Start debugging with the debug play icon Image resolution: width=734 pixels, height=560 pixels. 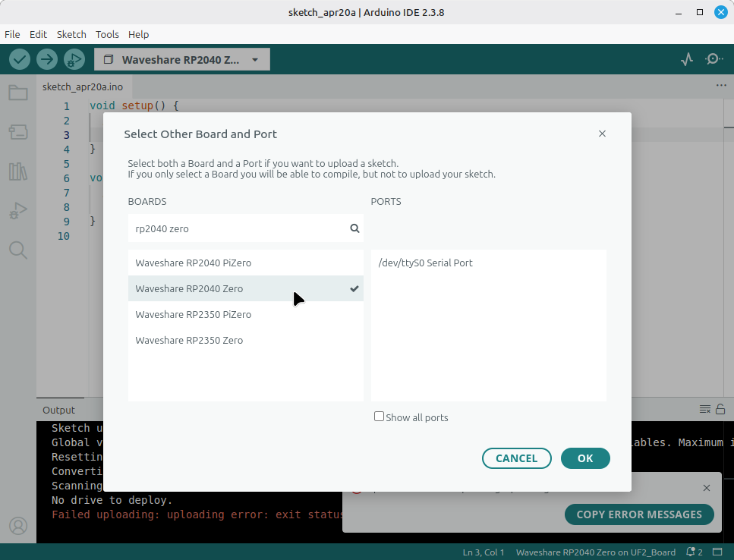74,59
